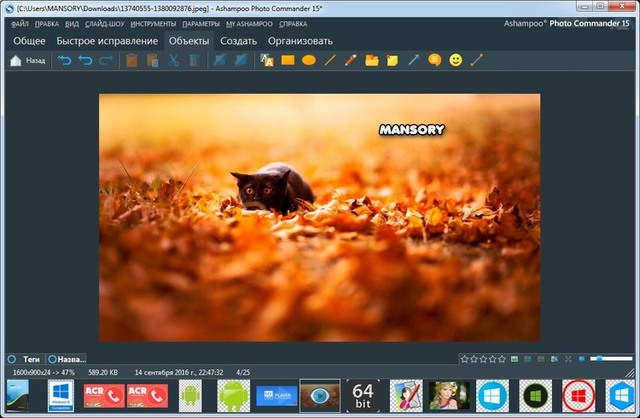The image size is (640, 418).
Task: Toggle the Теги panel radio button
Action: point(12,358)
